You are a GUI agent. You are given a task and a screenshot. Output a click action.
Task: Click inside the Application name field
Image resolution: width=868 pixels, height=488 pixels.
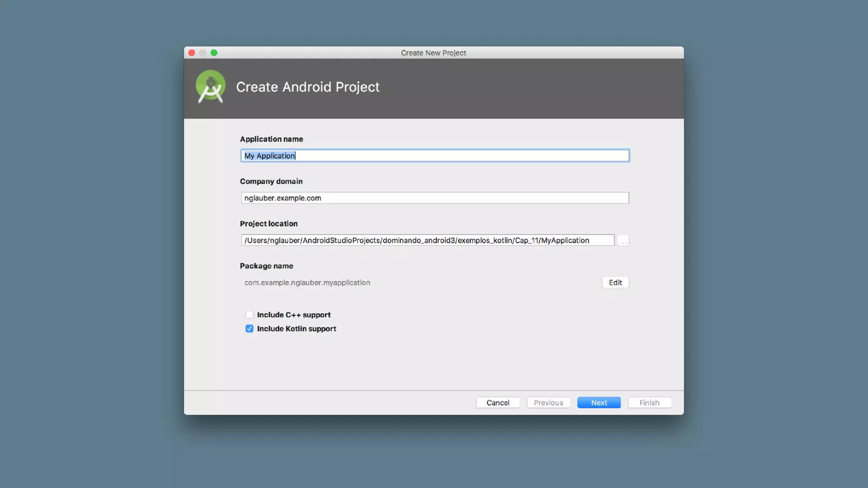(x=434, y=156)
